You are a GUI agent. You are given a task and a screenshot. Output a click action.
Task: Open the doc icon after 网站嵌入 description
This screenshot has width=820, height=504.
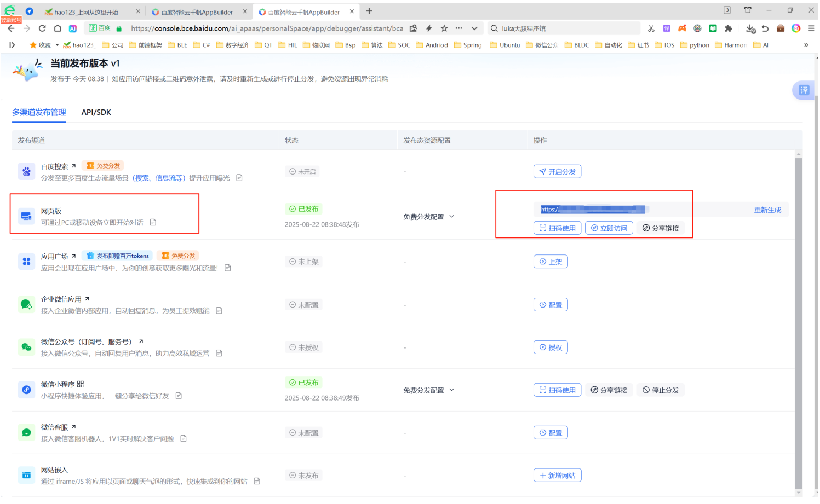(257, 481)
